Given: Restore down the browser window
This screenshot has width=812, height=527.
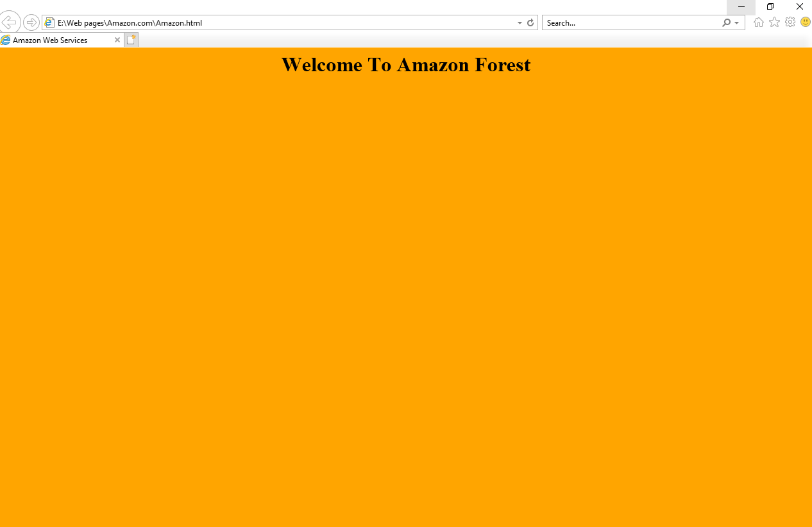Looking at the screenshot, I should [x=770, y=7].
